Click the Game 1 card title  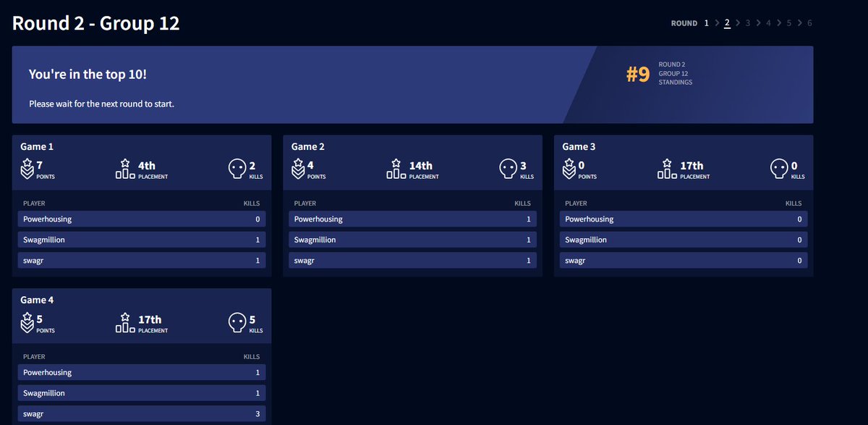click(x=37, y=146)
